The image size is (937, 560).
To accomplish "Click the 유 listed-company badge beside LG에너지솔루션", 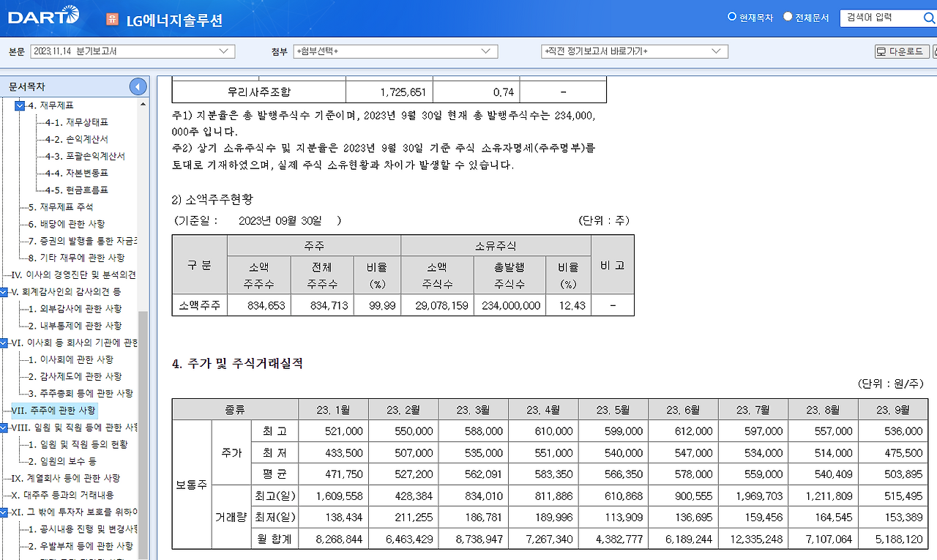I will pos(111,17).
